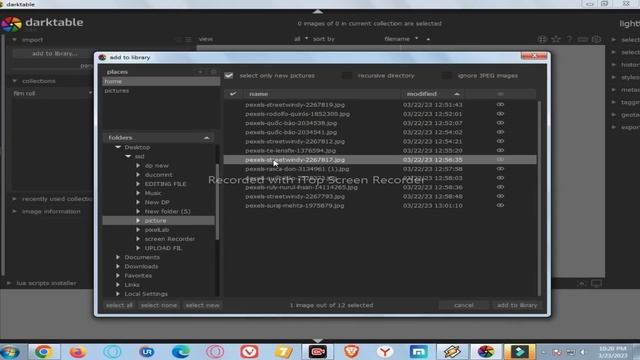Click the monitor display icon at bottom right
This screenshot has height=360, width=640.
596,283
